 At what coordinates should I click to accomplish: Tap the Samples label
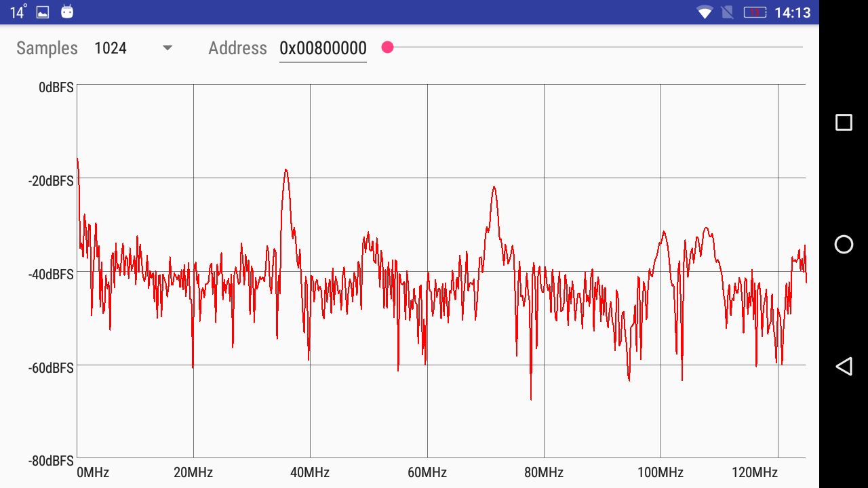47,48
